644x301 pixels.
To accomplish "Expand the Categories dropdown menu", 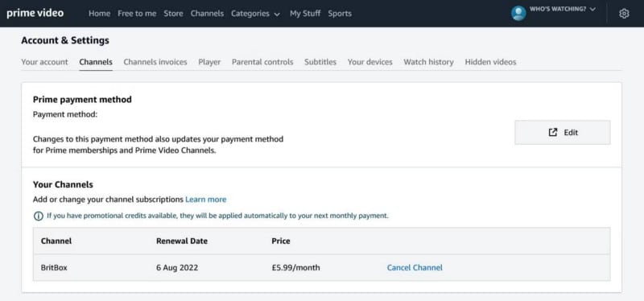I will coord(255,14).
